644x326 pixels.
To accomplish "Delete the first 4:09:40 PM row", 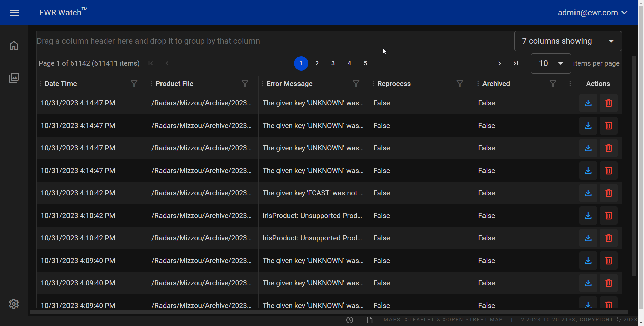I will pos(609,261).
